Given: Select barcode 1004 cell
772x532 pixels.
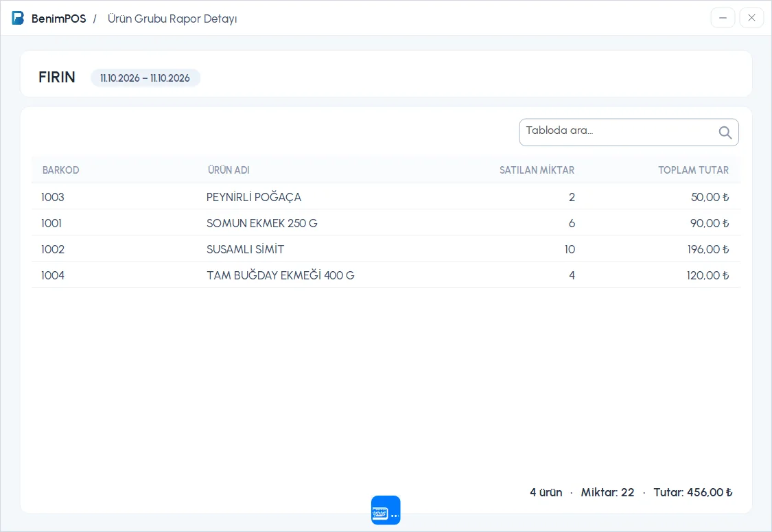Looking at the screenshot, I should coord(53,275).
